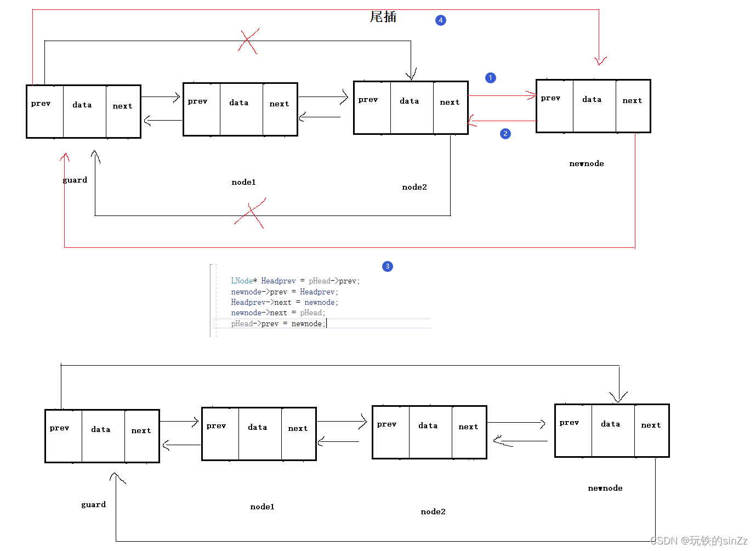Click node1's 'prev' cell, lower diagram
This screenshot has height=551, width=756.
click(x=220, y=434)
